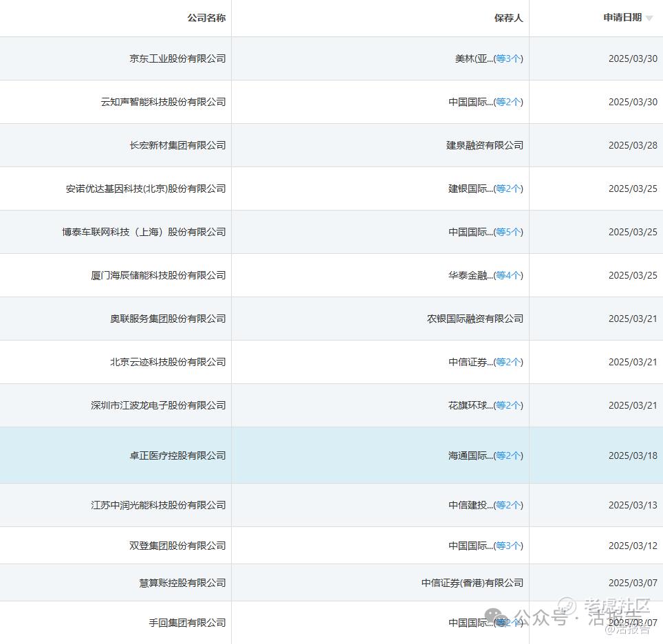Click sponsor 海通国际... in 卓正医疗 row
The height and width of the screenshot is (644, 663).
[470, 455]
